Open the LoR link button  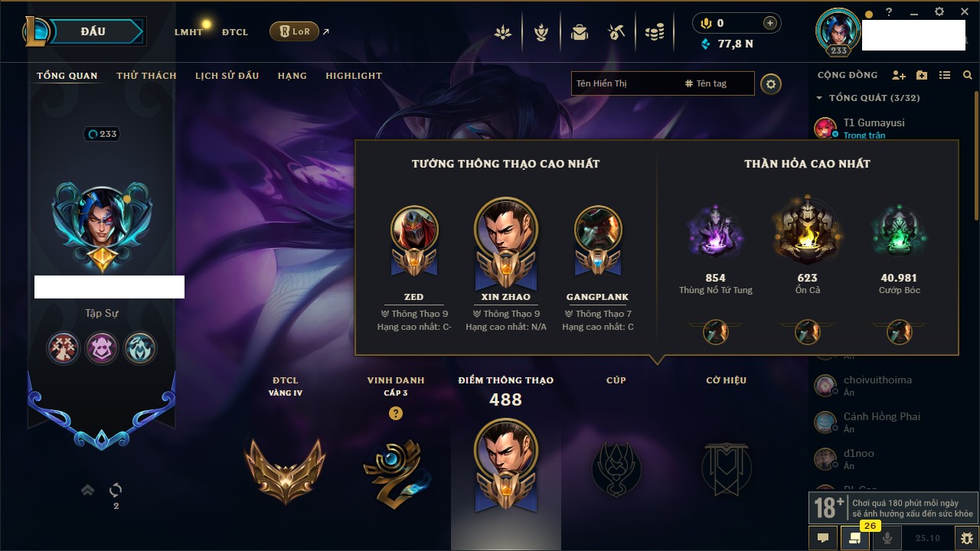pos(294,31)
